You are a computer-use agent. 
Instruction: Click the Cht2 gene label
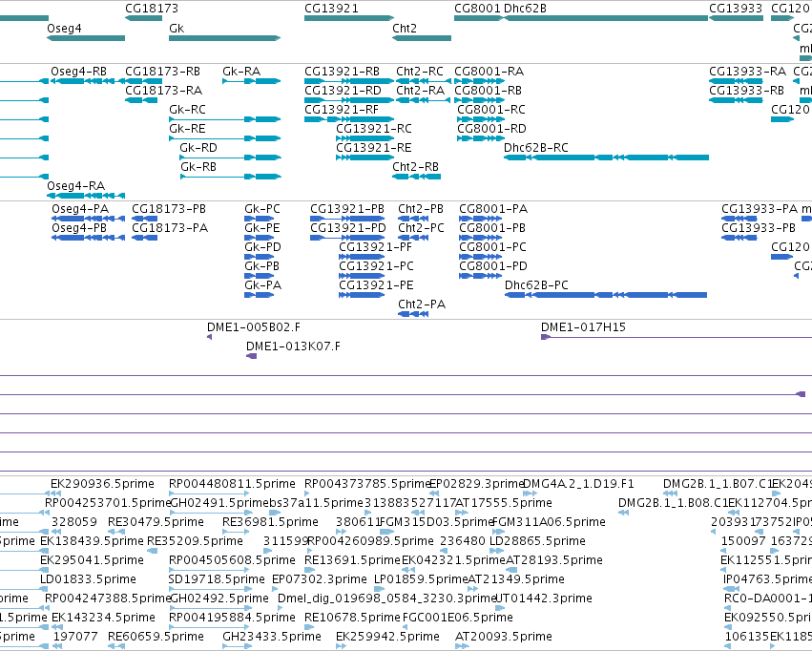(x=405, y=28)
